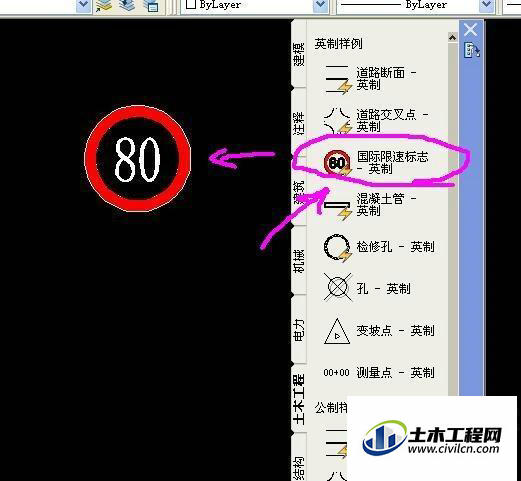
Task: Open the palette properties icon below close
Action: pyautogui.click(x=471, y=50)
